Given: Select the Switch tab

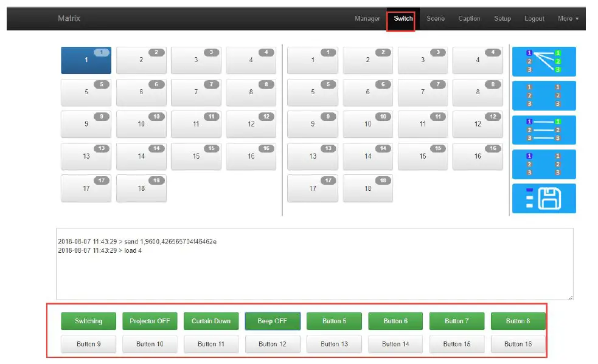Looking at the screenshot, I should coord(403,18).
